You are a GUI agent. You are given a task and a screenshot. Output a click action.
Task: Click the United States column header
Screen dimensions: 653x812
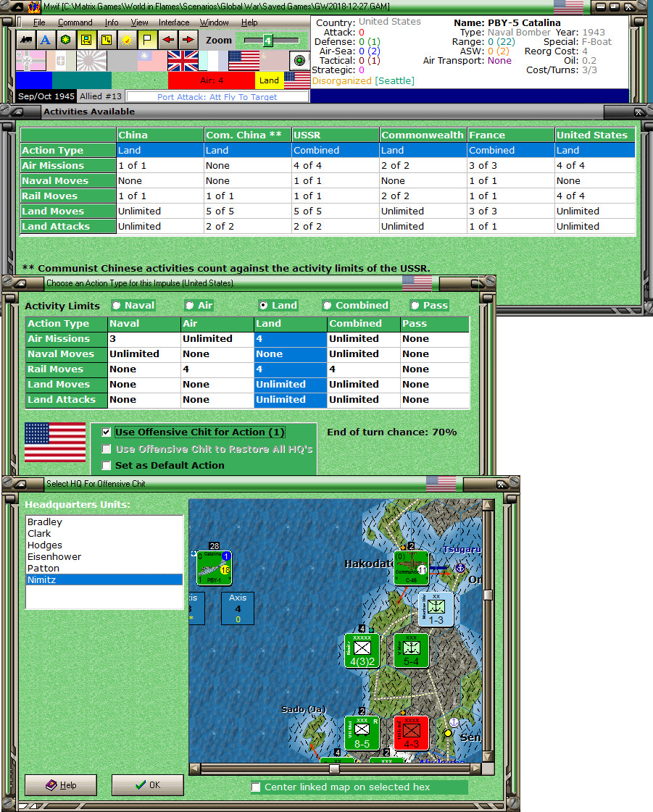pyautogui.click(x=595, y=135)
